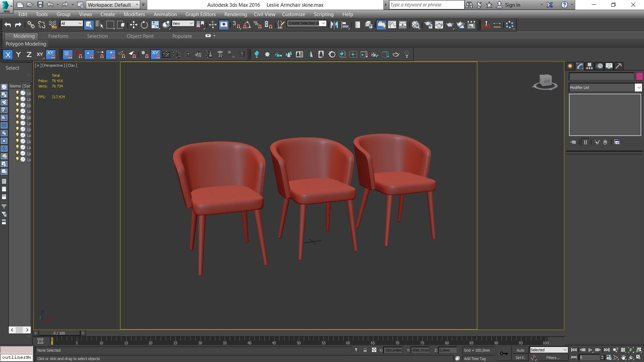Click the Set Key button
The height and width of the screenshot is (362, 644).
[520, 358]
